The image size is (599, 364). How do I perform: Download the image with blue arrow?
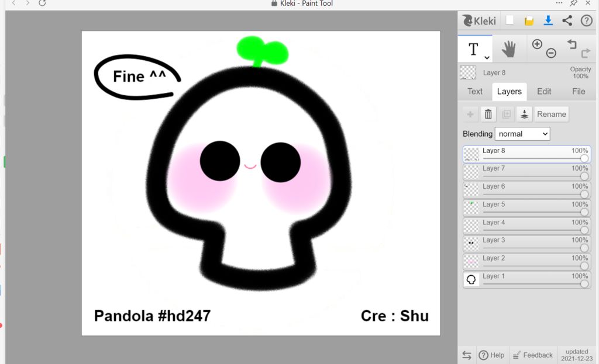coord(548,20)
